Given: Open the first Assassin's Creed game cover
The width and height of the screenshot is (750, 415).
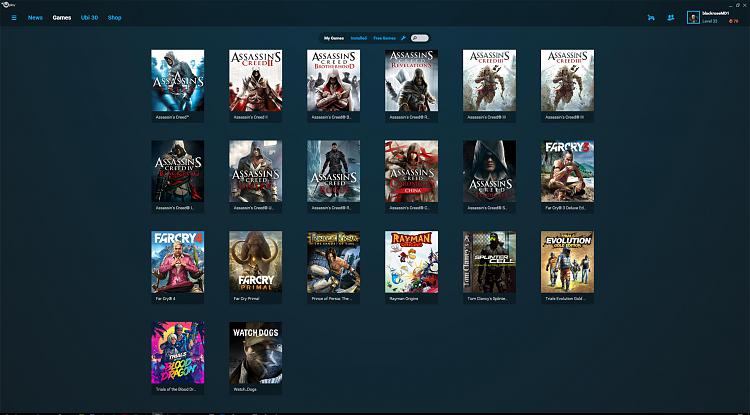Looking at the screenshot, I should (x=177, y=80).
